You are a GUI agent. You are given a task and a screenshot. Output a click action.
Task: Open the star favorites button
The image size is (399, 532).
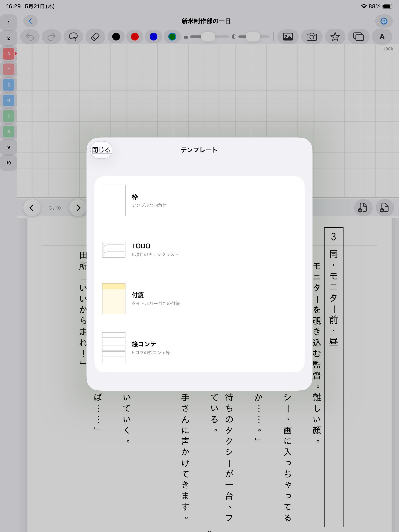coord(335,37)
